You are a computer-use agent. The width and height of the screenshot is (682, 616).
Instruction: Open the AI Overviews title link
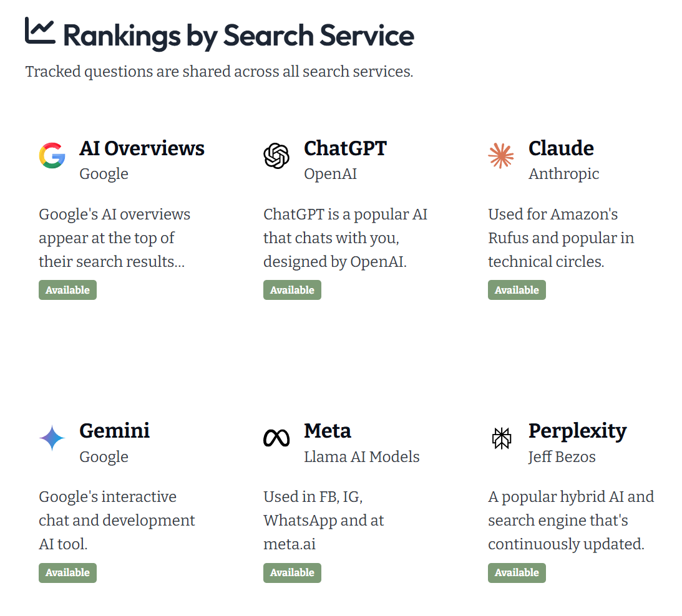pyautogui.click(x=142, y=148)
